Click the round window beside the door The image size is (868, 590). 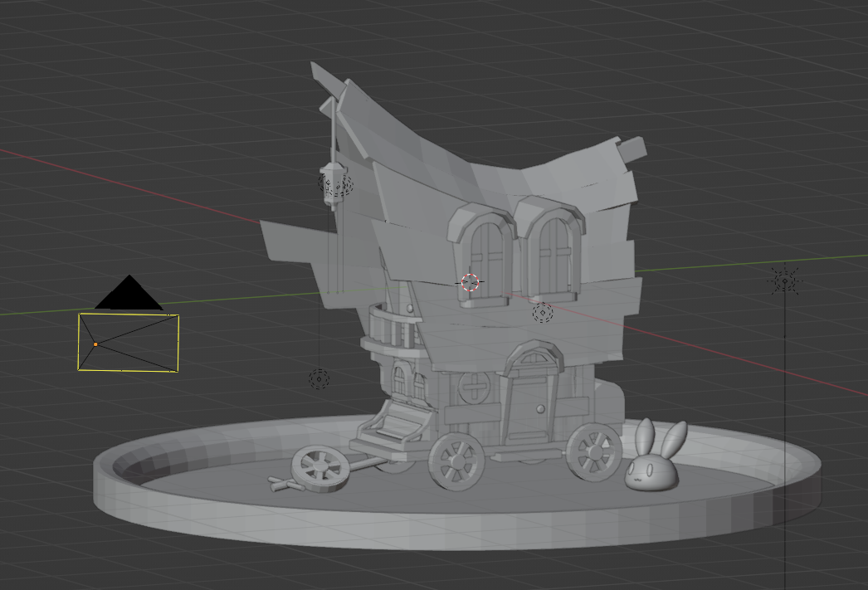click(474, 387)
